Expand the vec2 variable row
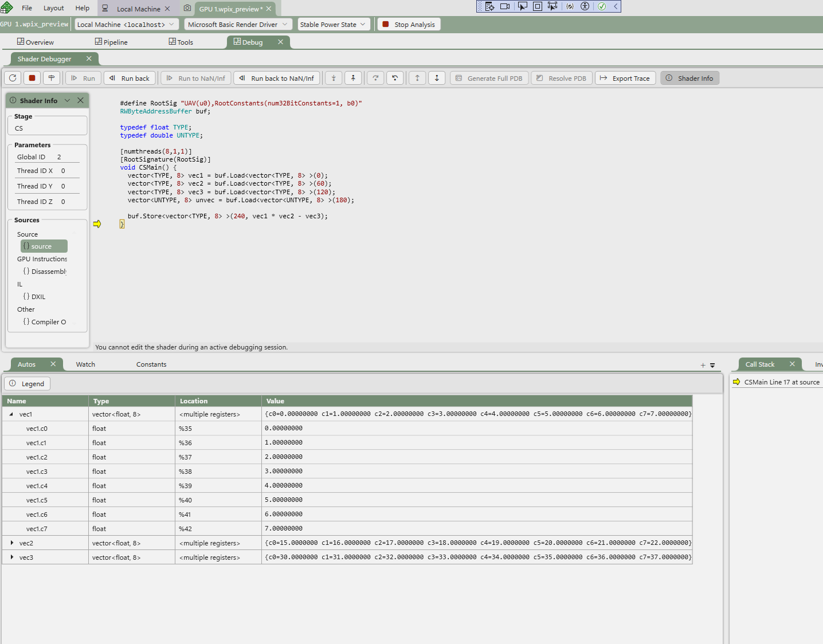823x644 pixels. click(x=12, y=543)
